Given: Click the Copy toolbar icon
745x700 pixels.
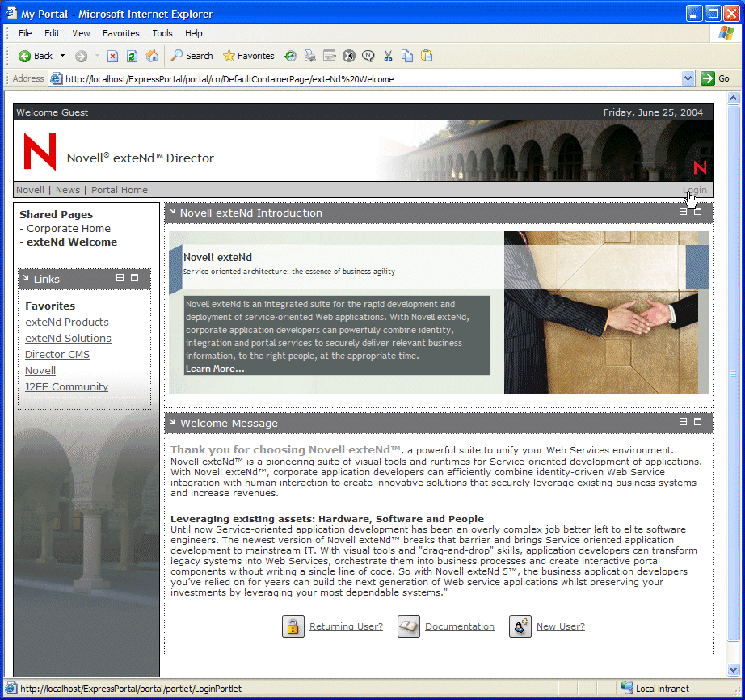Looking at the screenshot, I should click(407, 56).
